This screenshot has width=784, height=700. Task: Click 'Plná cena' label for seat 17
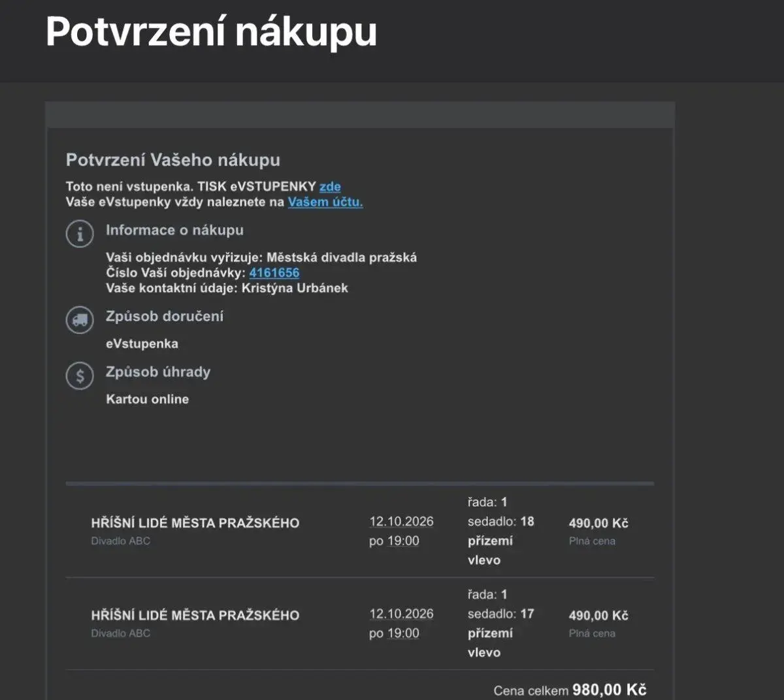592,633
